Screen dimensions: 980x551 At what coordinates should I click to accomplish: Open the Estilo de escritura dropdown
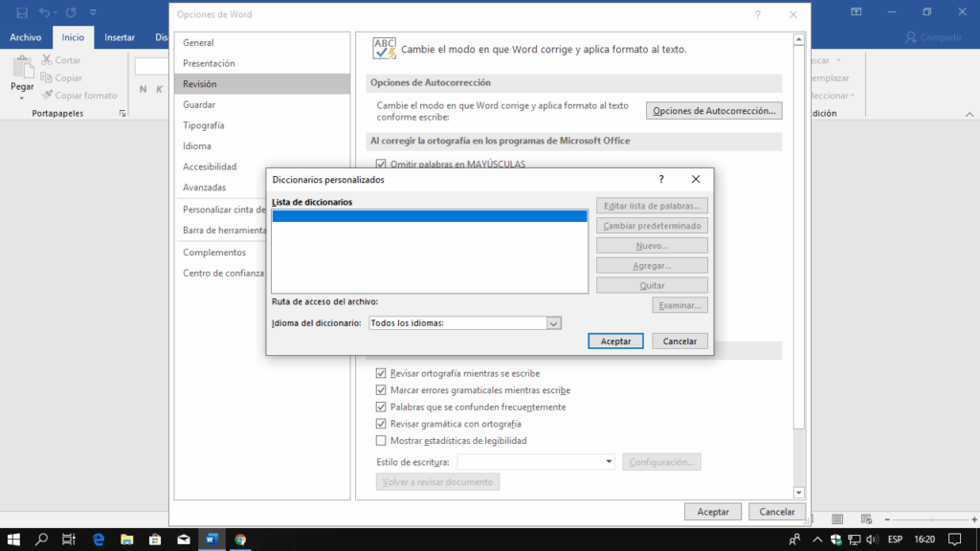(609, 461)
